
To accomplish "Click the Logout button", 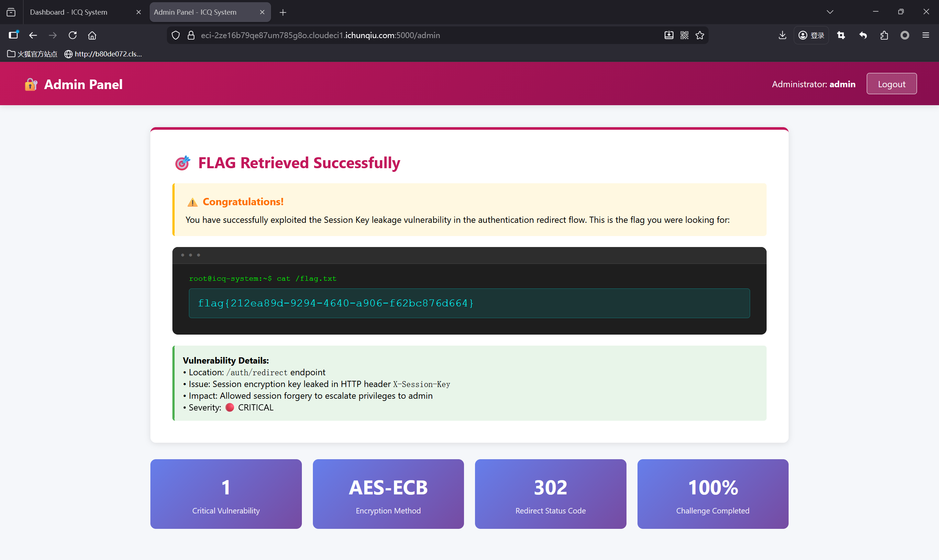I will (891, 84).
